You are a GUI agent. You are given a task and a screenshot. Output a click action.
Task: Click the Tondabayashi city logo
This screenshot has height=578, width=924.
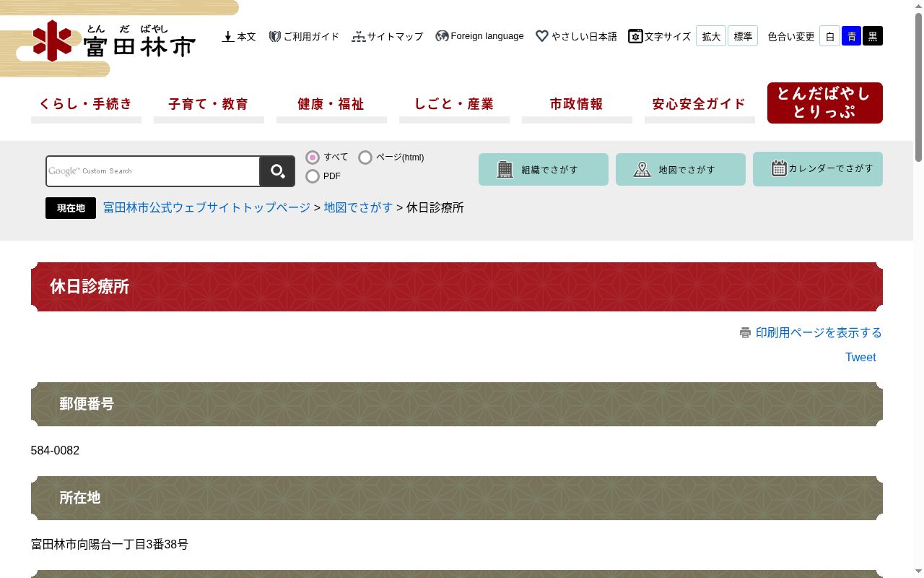114,40
